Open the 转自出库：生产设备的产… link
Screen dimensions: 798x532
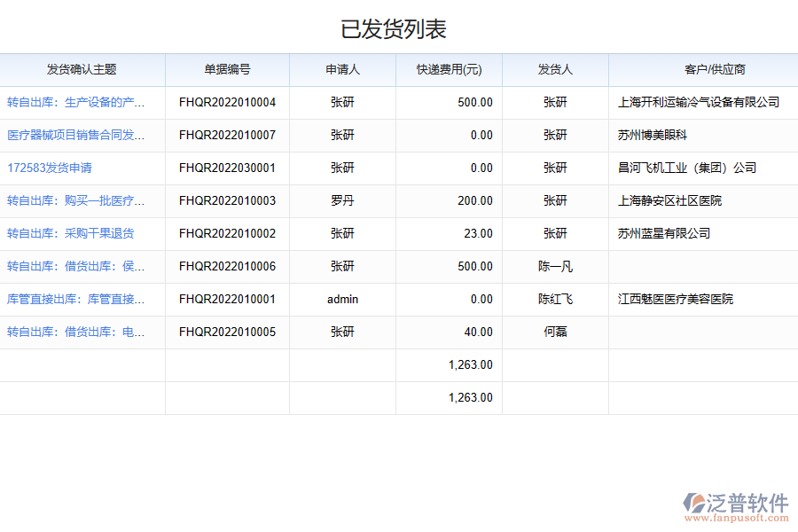tap(75, 102)
